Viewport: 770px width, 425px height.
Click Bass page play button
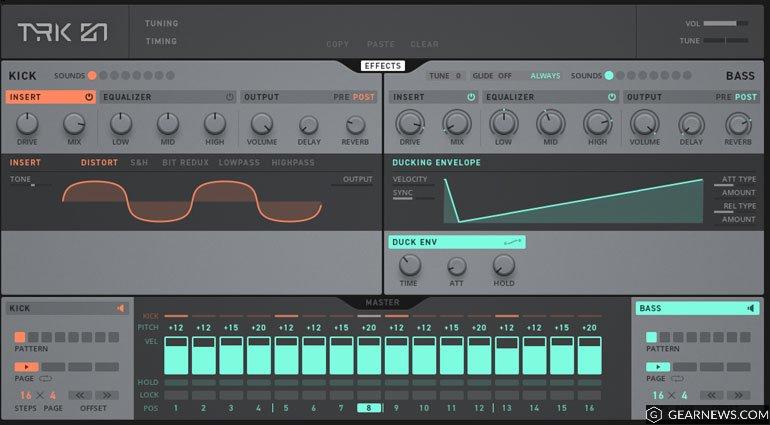pos(658,367)
